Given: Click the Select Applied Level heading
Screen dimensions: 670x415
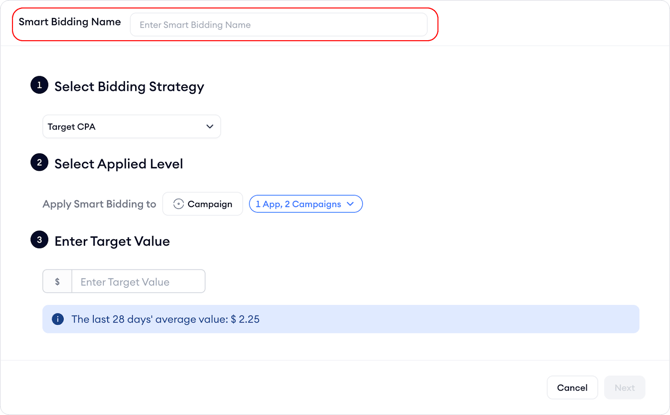Looking at the screenshot, I should coord(118,164).
